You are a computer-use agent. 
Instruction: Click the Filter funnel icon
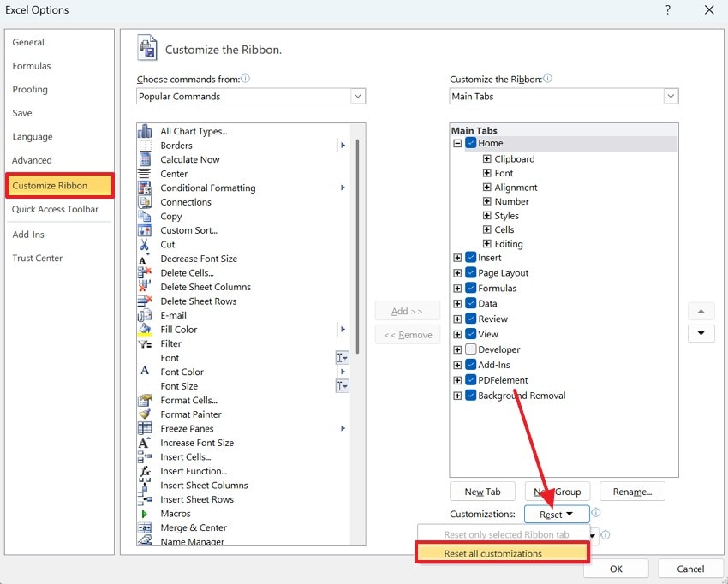(x=145, y=344)
